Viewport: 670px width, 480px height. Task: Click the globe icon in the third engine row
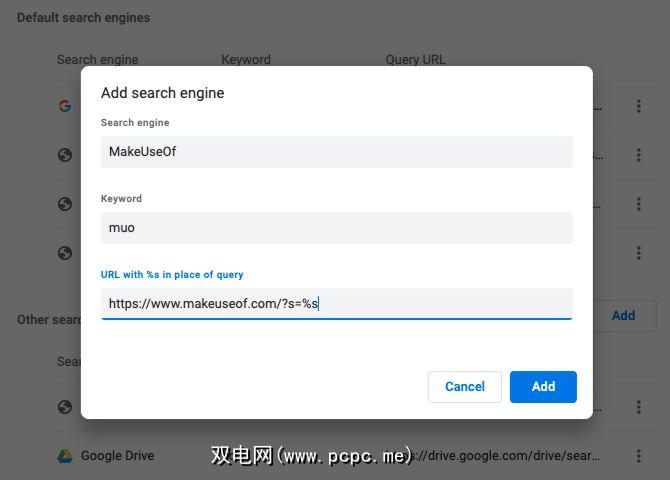pyautogui.click(x=65, y=204)
